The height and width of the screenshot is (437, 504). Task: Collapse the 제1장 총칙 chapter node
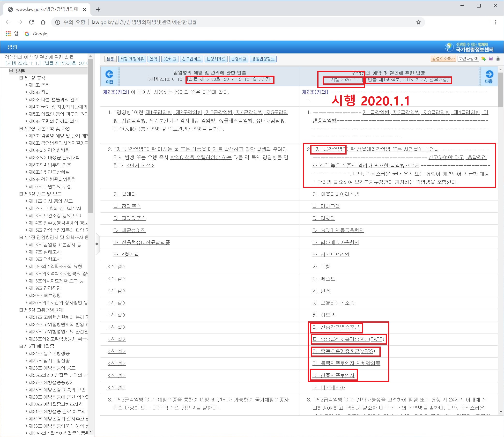point(21,78)
